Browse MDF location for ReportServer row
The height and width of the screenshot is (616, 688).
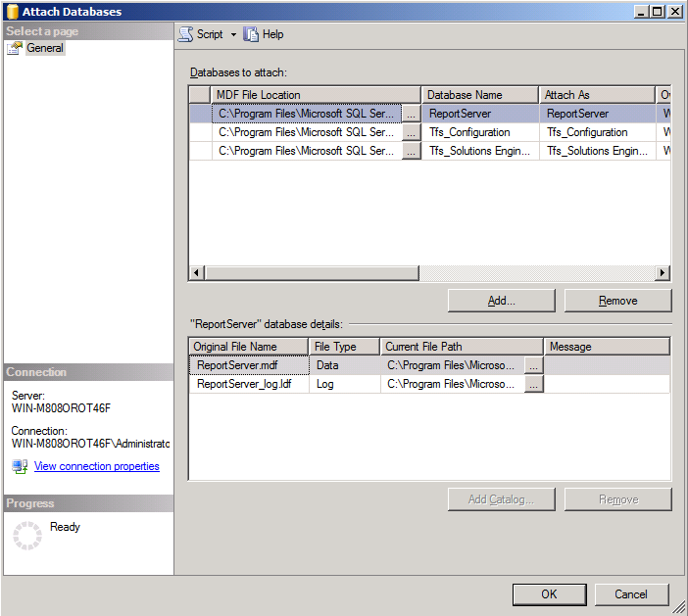(x=411, y=114)
